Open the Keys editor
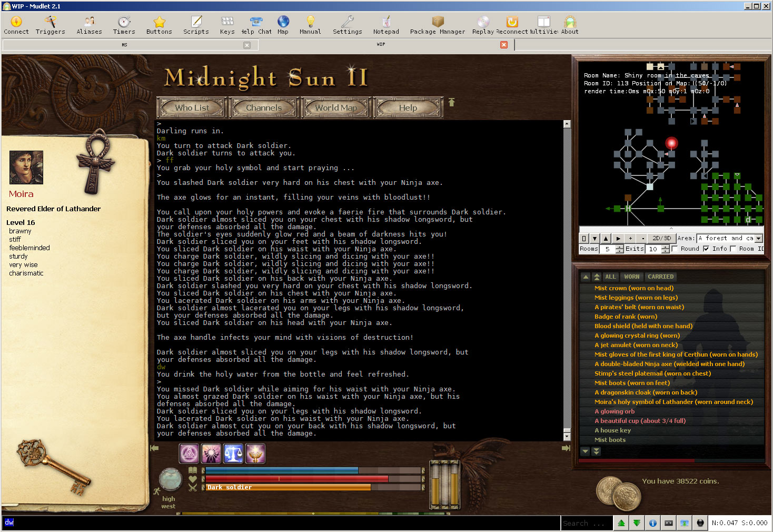 click(227, 25)
